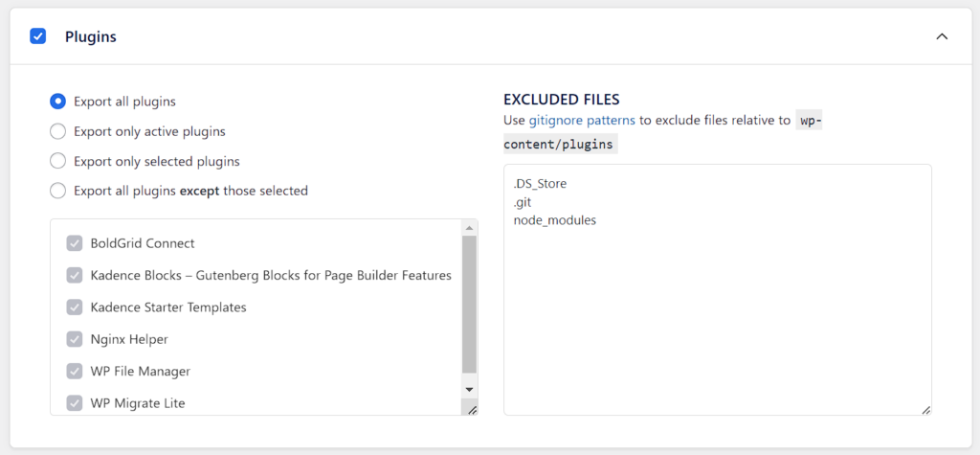Select Export all plugins option
The height and width of the screenshot is (455, 980).
[58, 101]
